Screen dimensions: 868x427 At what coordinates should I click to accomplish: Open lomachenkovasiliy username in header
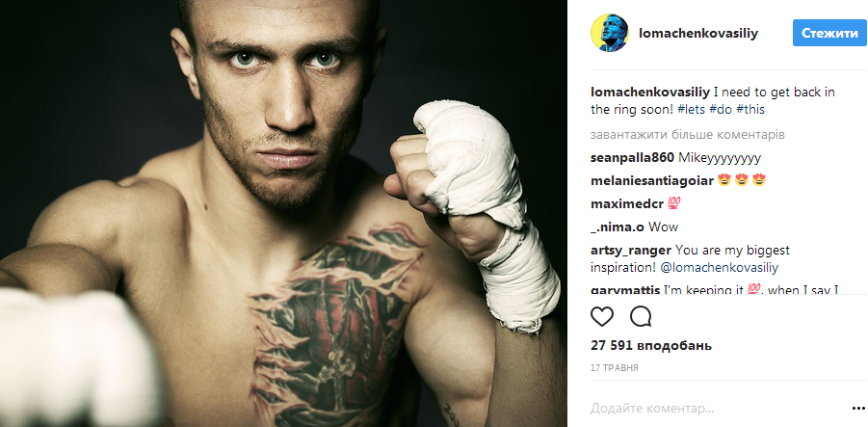(698, 33)
